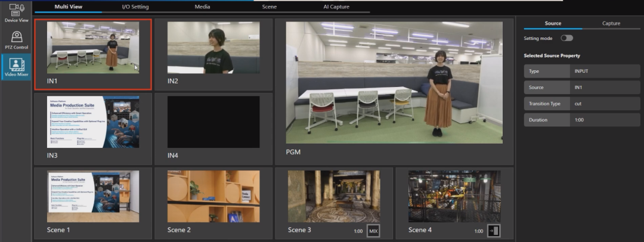The image size is (644, 242).
Task: Switch to the I/O Setting tab
Action: pos(135,7)
